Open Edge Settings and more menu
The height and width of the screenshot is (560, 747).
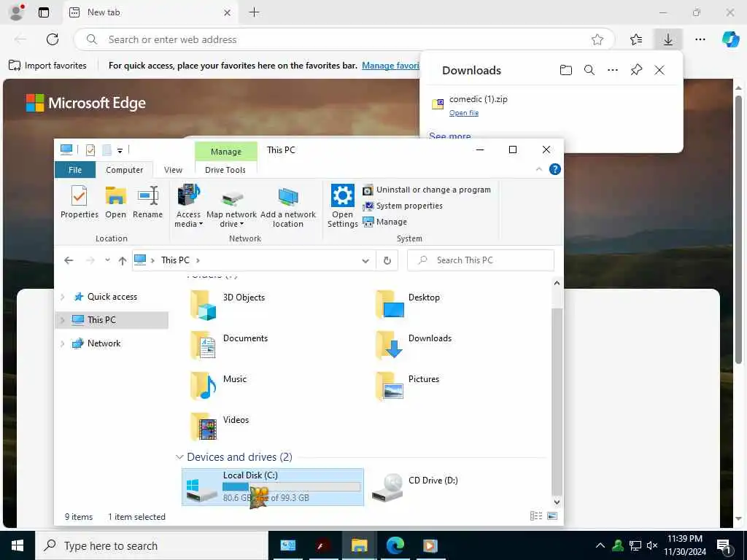point(700,39)
